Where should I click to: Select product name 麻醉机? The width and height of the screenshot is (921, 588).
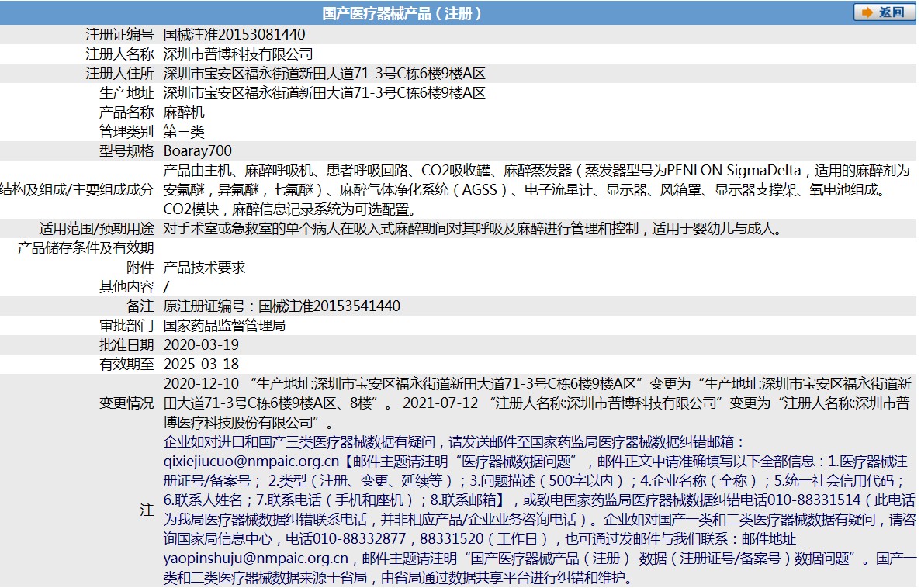tap(184, 112)
